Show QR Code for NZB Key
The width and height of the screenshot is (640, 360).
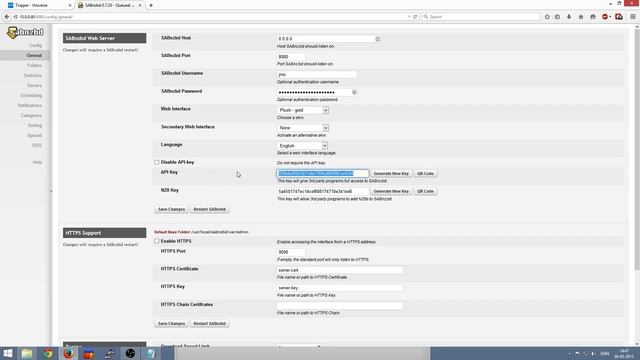point(425,191)
